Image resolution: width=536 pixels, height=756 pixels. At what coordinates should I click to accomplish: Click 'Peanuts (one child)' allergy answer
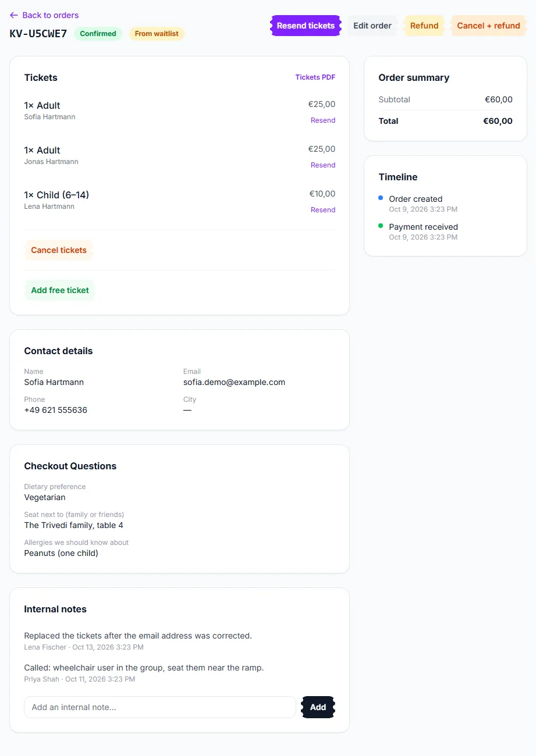pyautogui.click(x=61, y=553)
